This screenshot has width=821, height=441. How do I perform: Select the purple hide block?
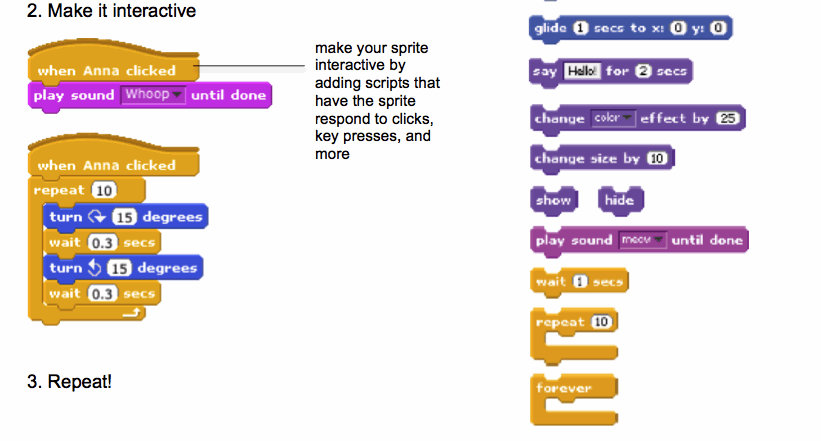click(619, 200)
